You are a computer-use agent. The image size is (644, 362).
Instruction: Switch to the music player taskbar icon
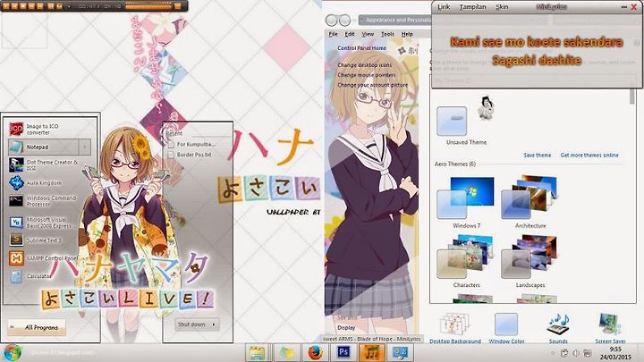[372, 352]
